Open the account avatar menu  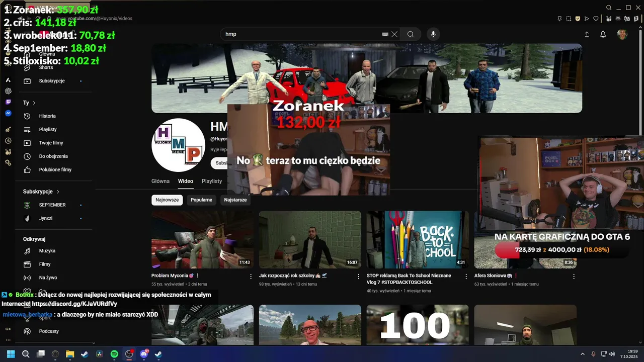[622, 34]
